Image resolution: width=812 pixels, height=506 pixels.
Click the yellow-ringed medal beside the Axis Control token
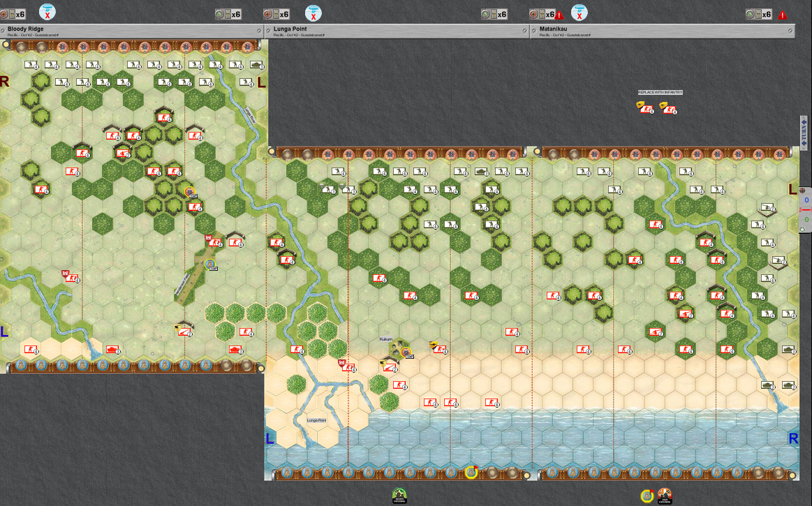click(x=647, y=496)
